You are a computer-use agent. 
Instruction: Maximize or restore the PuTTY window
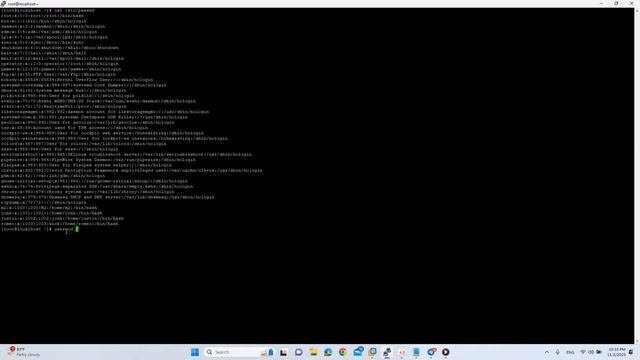tap(616, 3)
